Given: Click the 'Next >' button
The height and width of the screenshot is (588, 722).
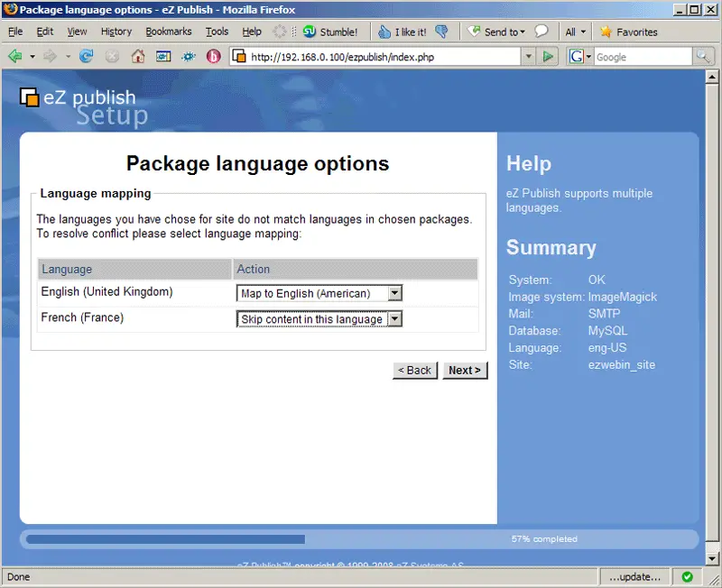Looking at the screenshot, I should 465,371.
